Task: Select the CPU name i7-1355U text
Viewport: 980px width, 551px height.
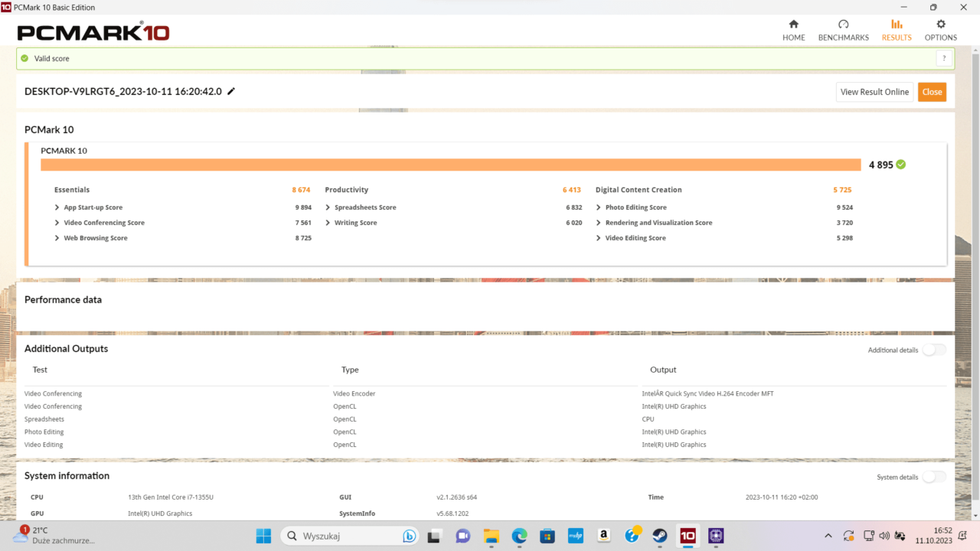Action: pyautogui.click(x=171, y=497)
